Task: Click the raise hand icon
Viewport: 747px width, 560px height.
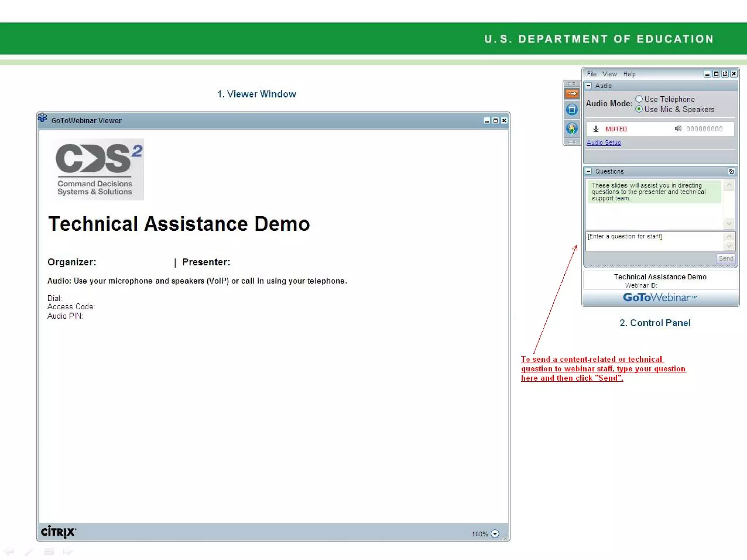Action: (x=572, y=128)
